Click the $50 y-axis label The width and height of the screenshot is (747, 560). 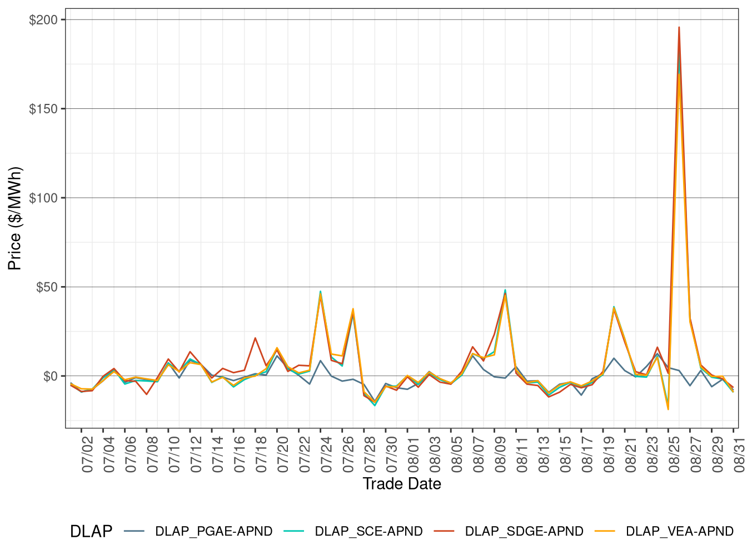click(x=47, y=287)
